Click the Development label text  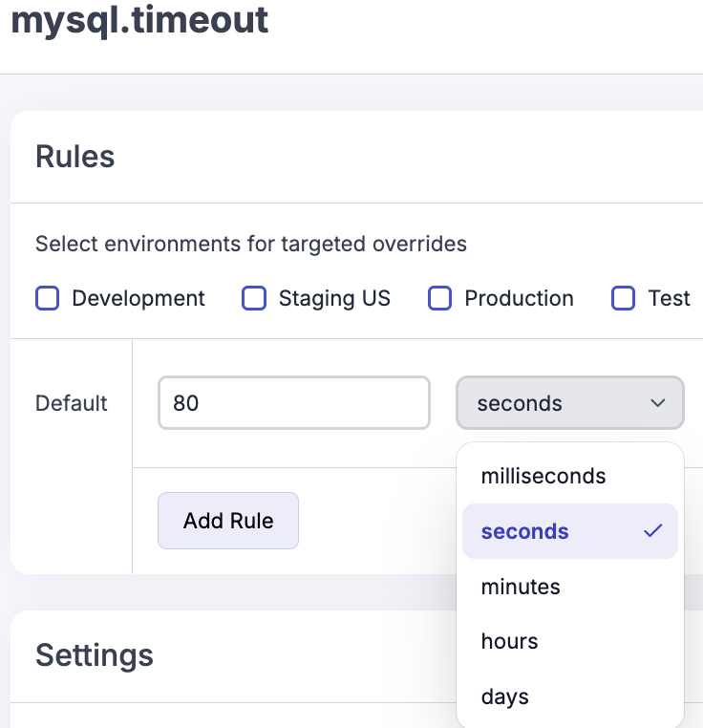[x=138, y=299]
